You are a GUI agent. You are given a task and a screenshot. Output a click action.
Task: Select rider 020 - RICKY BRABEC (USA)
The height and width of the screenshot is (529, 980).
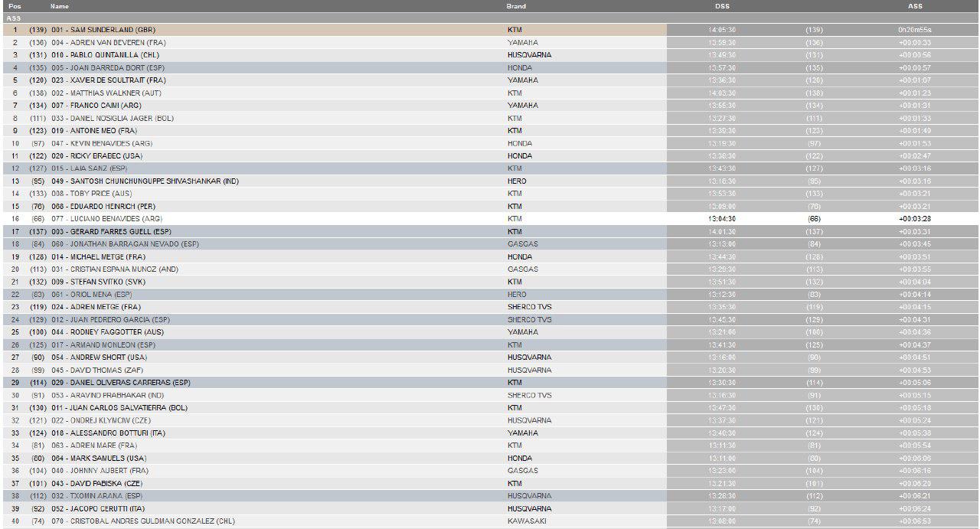click(97, 155)
